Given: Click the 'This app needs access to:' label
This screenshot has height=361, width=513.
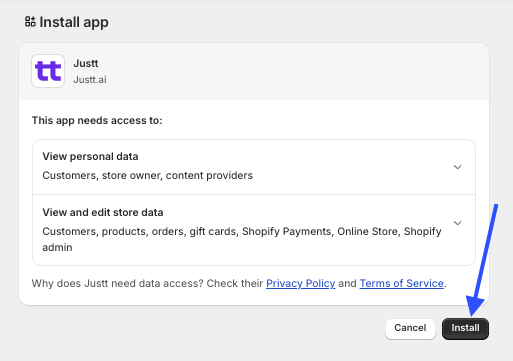Looking at the screenshot, I should click(x=97, y=120).
